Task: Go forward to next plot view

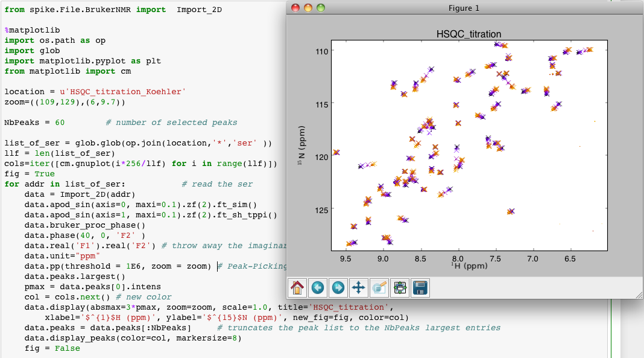Action: [x=338, y=288]
